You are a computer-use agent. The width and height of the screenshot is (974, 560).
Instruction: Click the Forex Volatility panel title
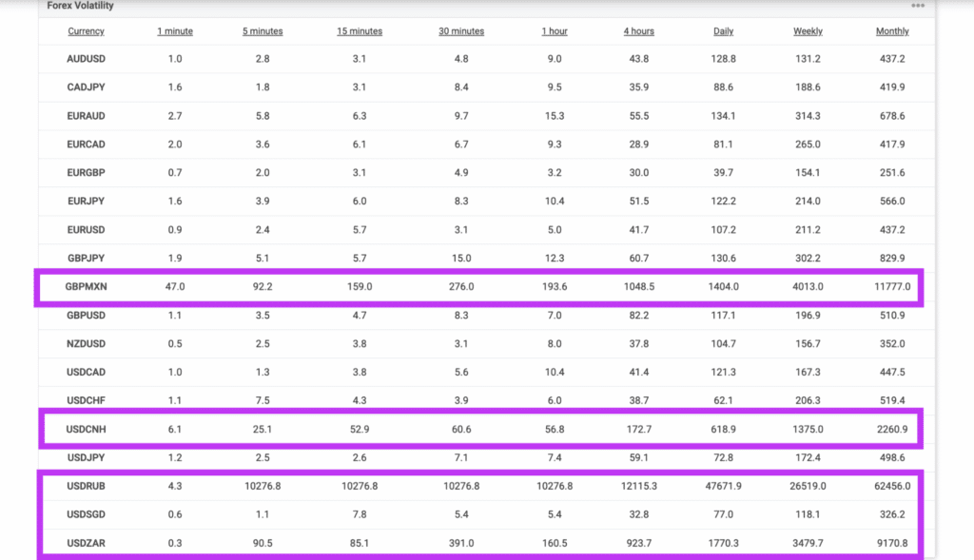coord(80,6)
